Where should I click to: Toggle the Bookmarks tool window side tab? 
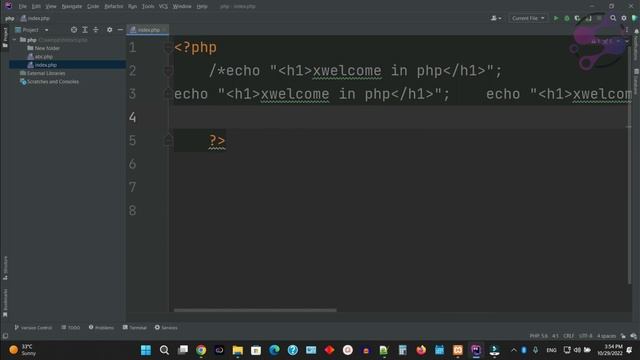tap(5, 303)
